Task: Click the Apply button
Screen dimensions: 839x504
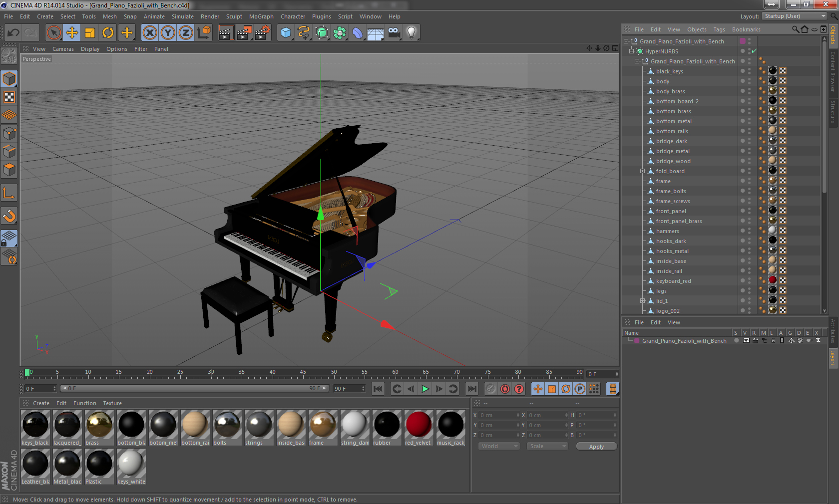Action: pyautogui.click(x=596, y=447)
